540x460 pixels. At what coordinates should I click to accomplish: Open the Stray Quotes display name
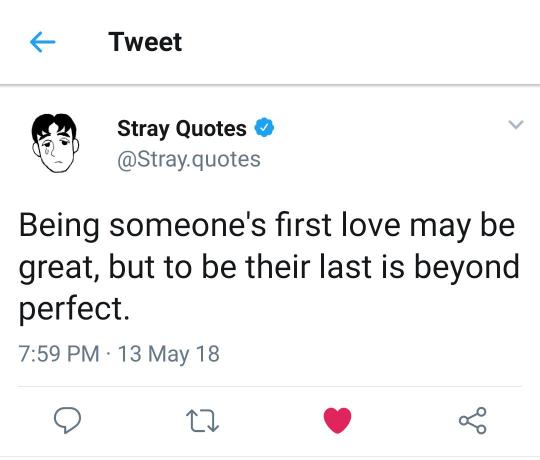(182, 128)
